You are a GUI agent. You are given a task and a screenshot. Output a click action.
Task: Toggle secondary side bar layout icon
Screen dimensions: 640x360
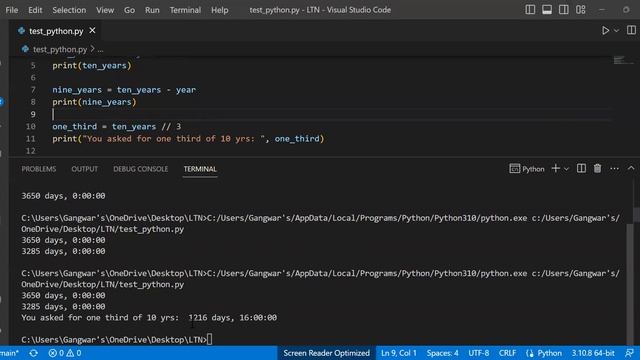(564, 9)
